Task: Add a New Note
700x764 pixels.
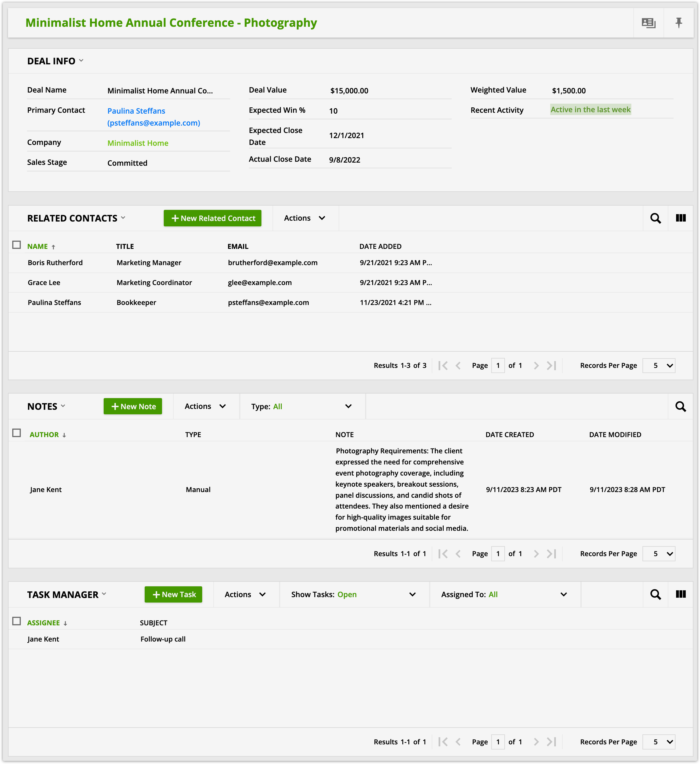Action: [133, 406]
